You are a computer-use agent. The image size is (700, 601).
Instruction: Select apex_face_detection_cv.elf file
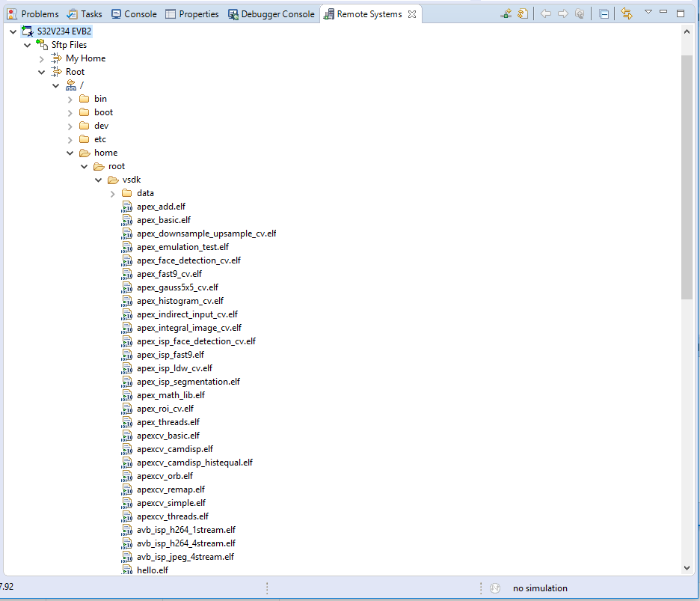[188, 260]
